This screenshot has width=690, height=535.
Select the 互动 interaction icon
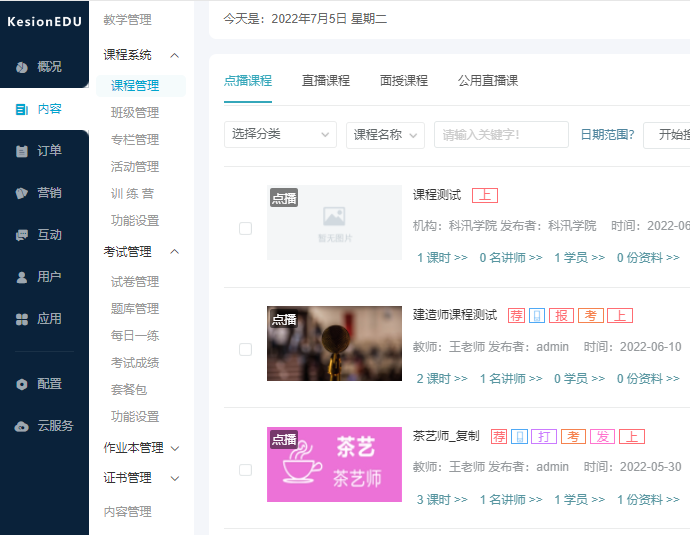(22, 235)
